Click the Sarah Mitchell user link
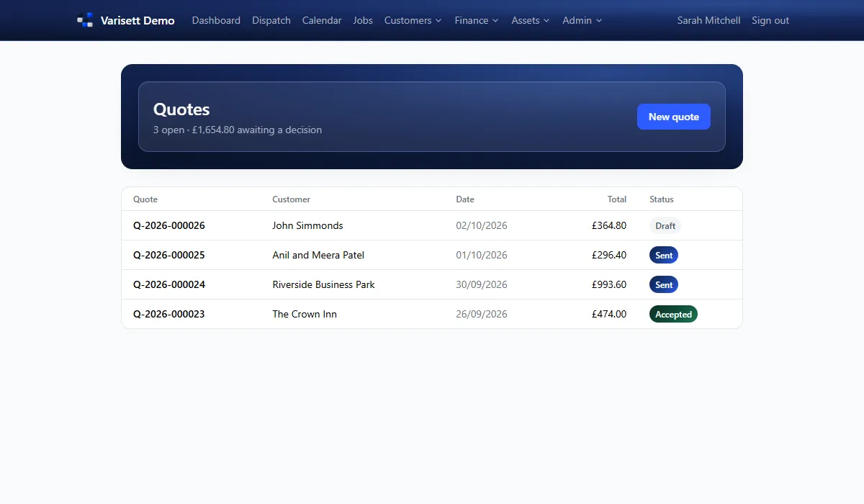The image size is (864, 504). click(x=708, y=20)
